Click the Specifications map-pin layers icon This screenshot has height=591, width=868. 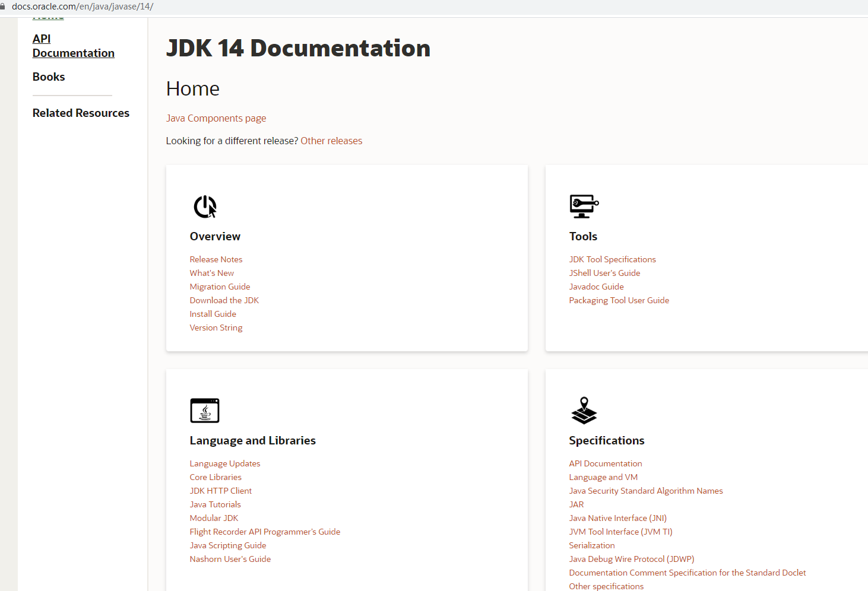click(x=584, y=411)
